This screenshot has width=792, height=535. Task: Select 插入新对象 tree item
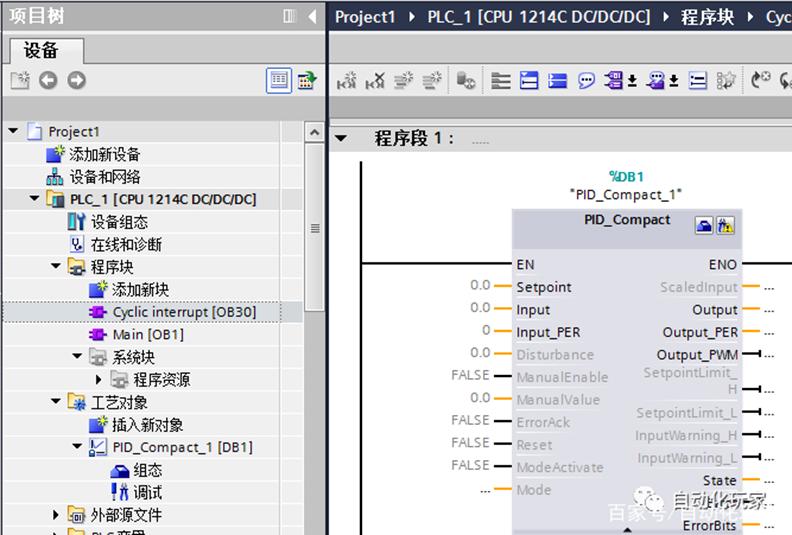point(147,425)
